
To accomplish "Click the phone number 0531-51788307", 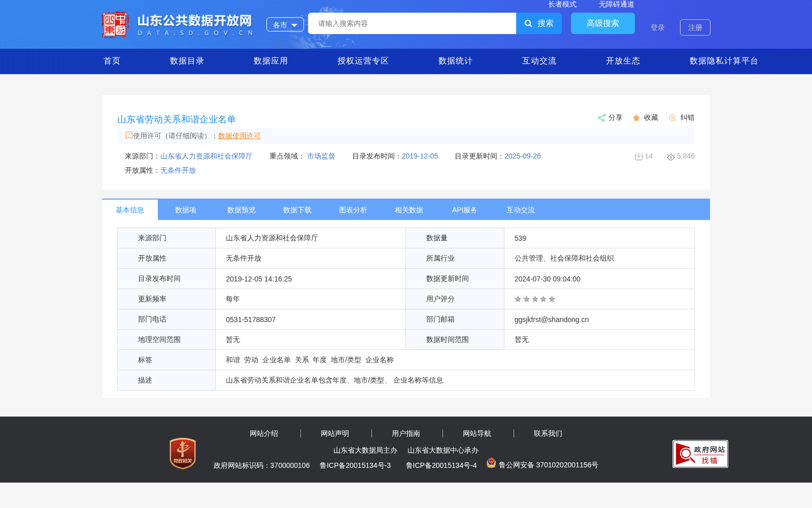I will pyautogui.click(x=251, y=320).
